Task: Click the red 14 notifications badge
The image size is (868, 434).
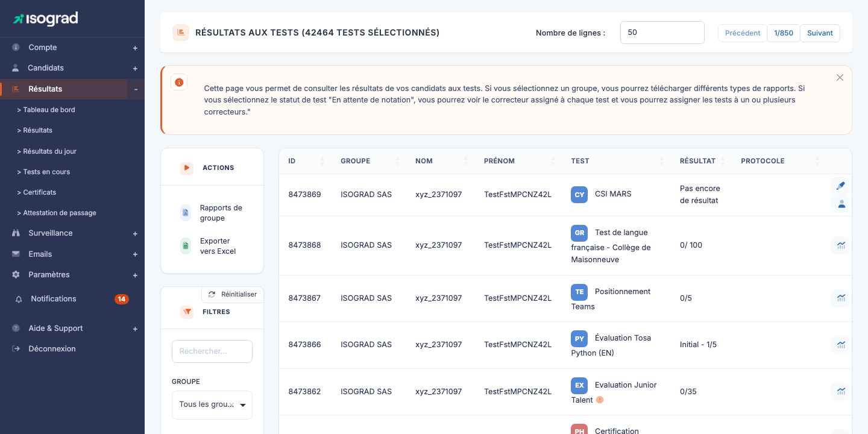Action: tap(122, 299)
